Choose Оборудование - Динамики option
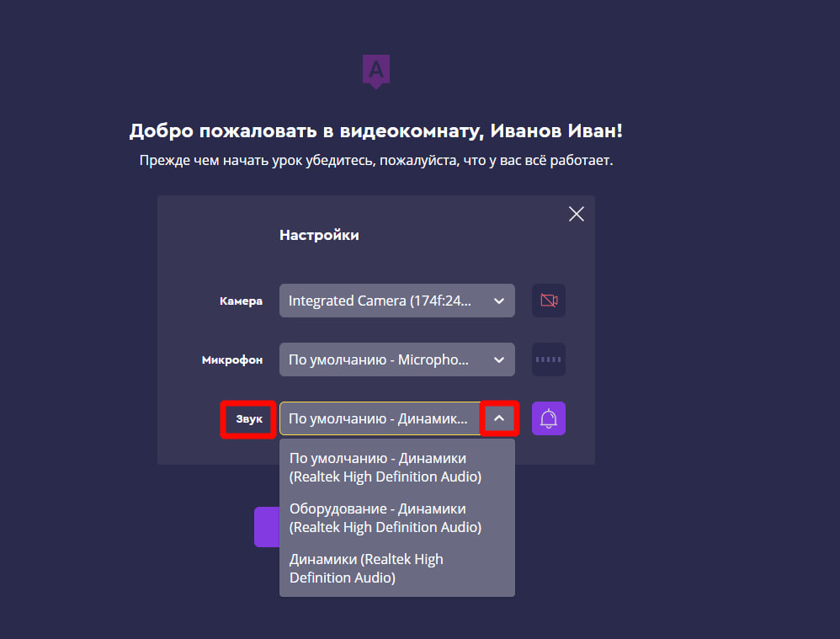Viewport: 840px width, 639px height. tap(397, 518)
